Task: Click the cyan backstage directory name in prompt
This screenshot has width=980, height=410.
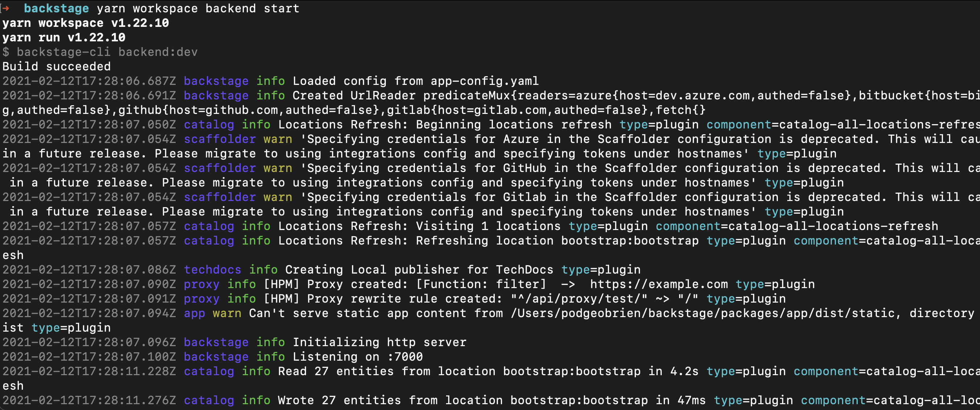Action: 56,8
